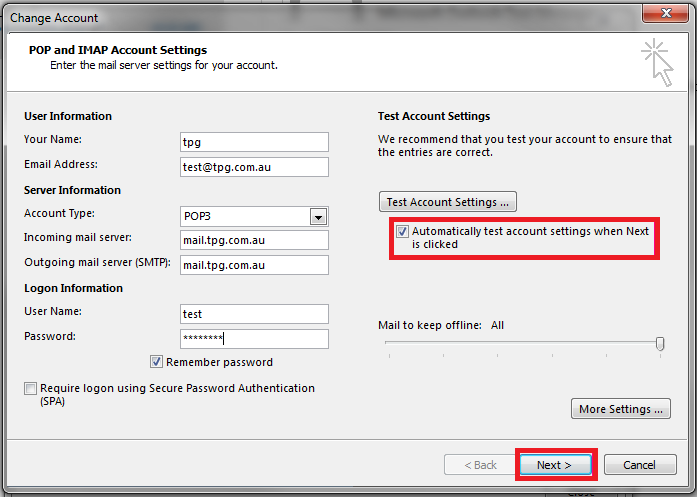697x497 pixels.
Task: Click the 'Incoming mail server:' label
Action: (x=78, y=237)
